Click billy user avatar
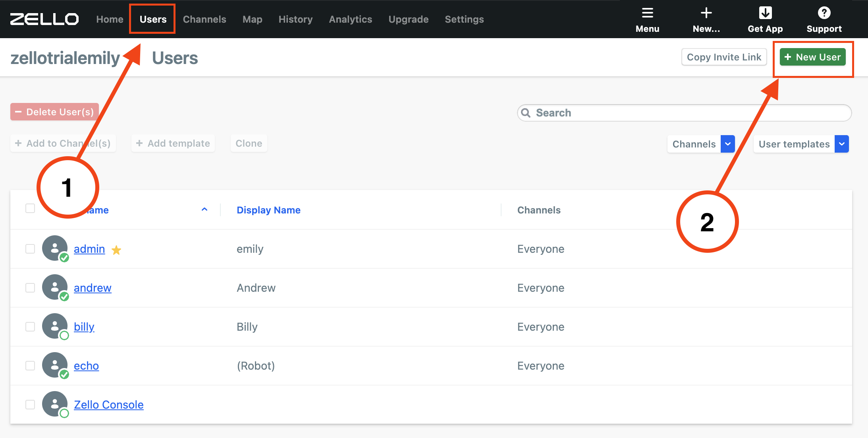This screenshot has height=438, width=868. (x=55, y=326)
